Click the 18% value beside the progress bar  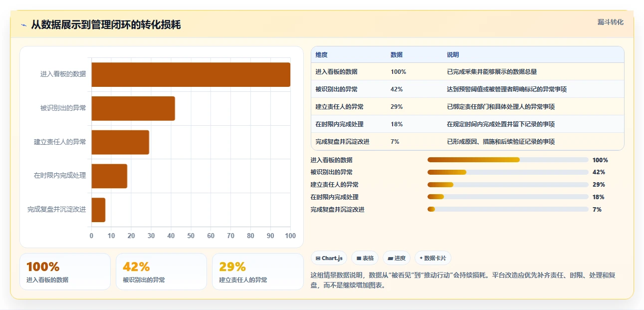[599, 197]
